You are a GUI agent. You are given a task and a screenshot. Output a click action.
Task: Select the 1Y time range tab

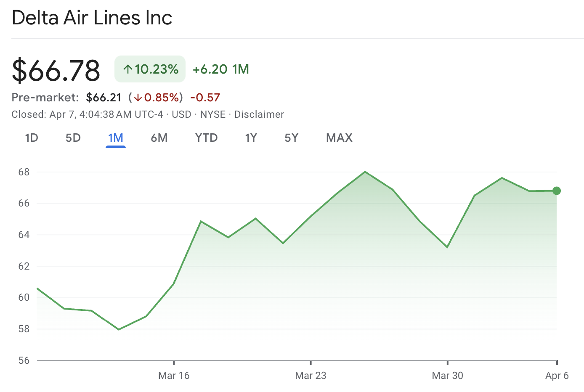(x=251, y=138)
